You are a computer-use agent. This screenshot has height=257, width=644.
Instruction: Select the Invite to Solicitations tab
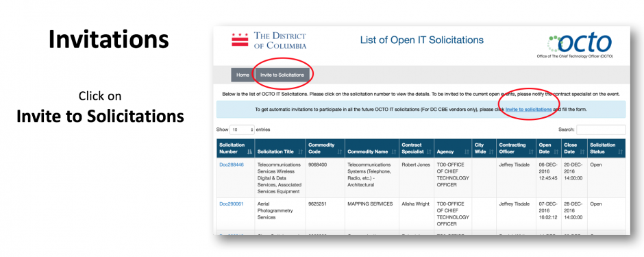pyautogui.click(x=282, y=75)
